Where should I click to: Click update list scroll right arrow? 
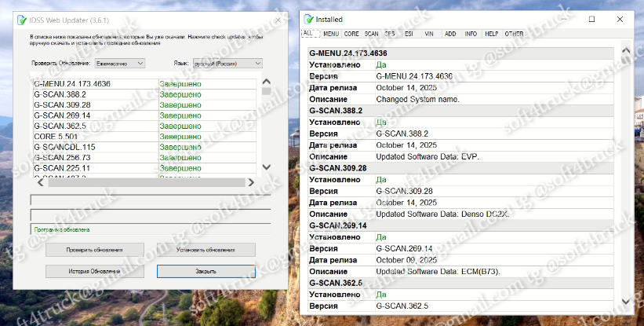coord(251,182)
